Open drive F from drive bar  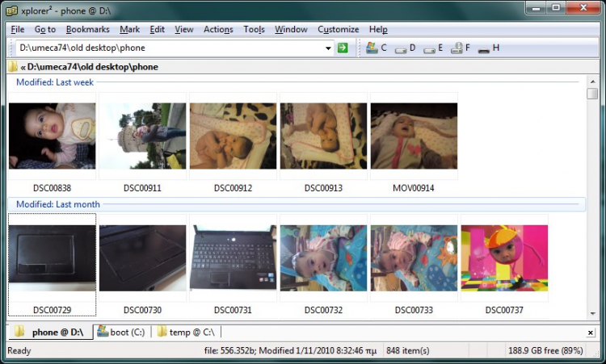(x=461, y=48)
